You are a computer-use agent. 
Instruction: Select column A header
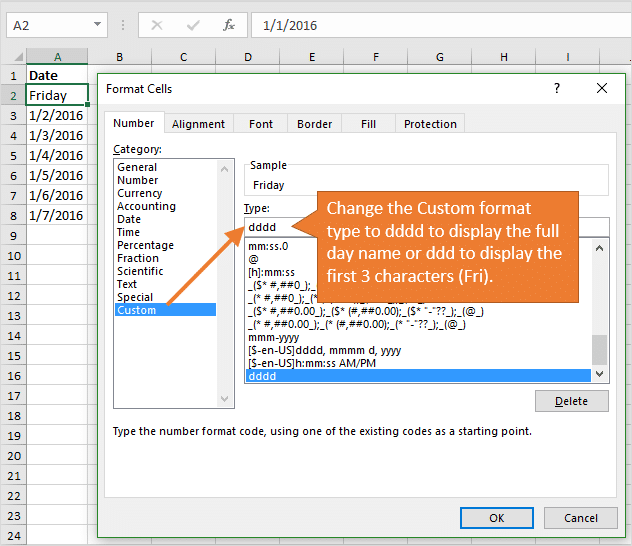coord(57,57)
